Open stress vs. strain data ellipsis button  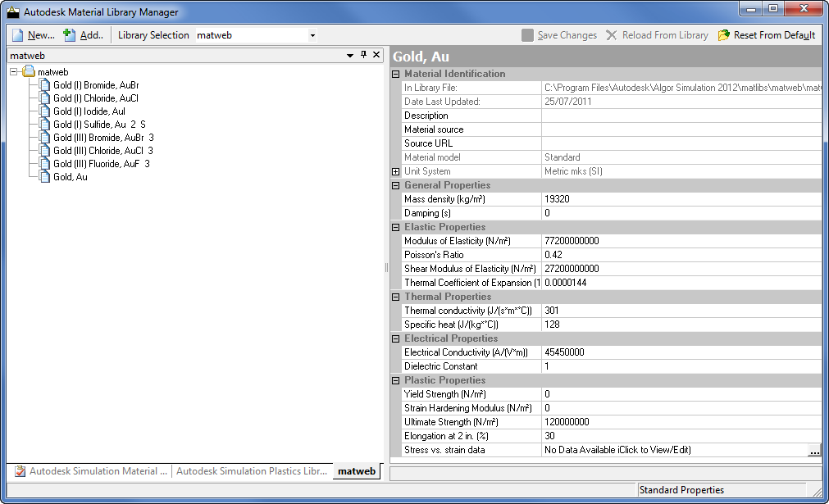815,450
